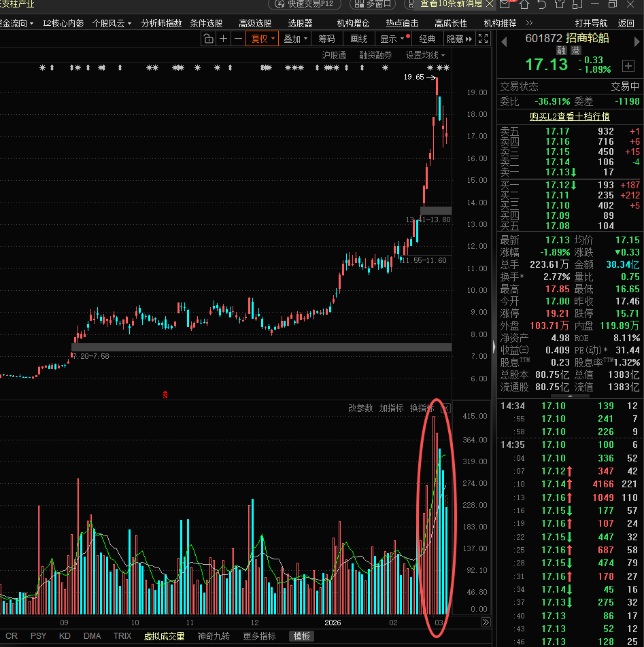
Task: Open the mail message icon
Action: tap(505, 5)
